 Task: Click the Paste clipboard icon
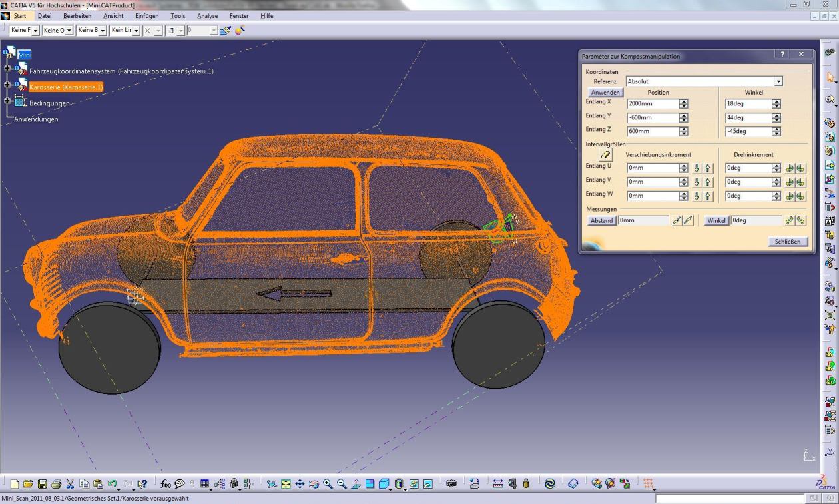coord(98,484)
